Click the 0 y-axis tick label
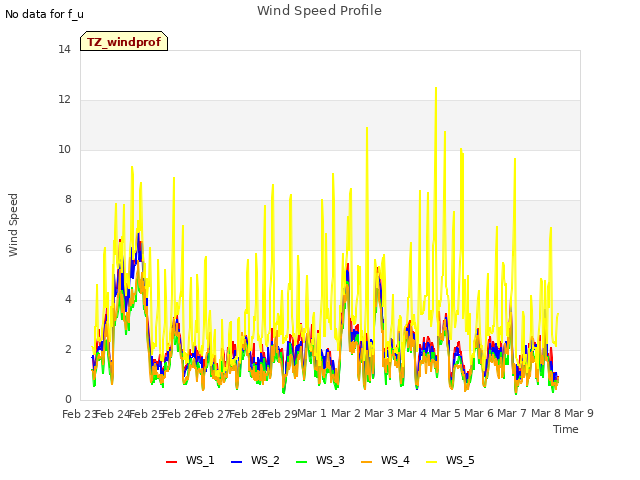640x480 pixels. pyautogui.click(x=68, y=400)
